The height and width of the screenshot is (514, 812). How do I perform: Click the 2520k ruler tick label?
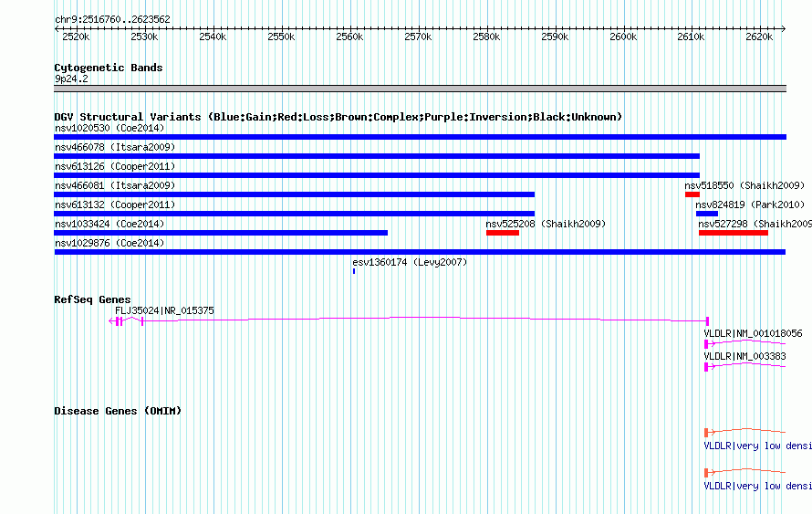(x=76, y=37)
